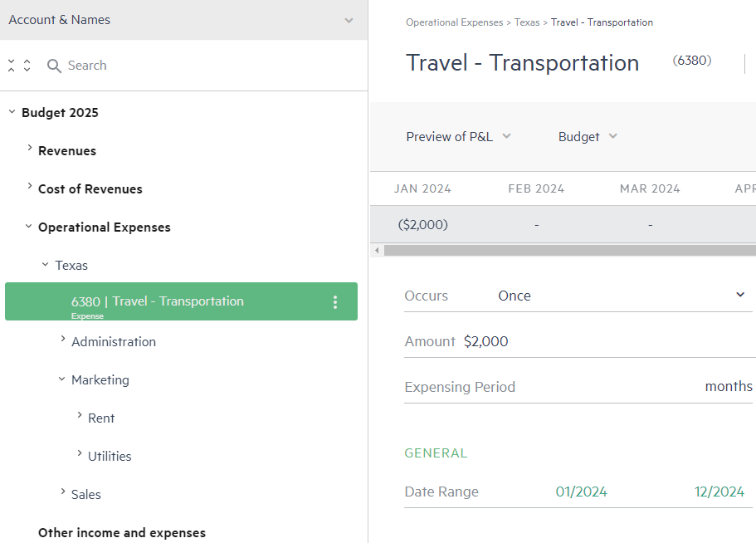Open Account & Names dropdown chevron
This screenshot has width=756, height=543.
pyautogui.click(x=349, y=20)
